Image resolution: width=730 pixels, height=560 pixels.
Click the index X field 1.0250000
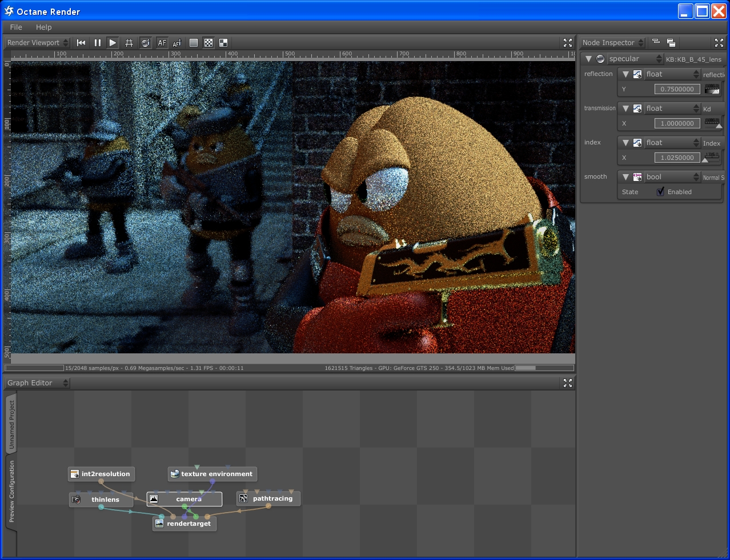tap(677, 158)
